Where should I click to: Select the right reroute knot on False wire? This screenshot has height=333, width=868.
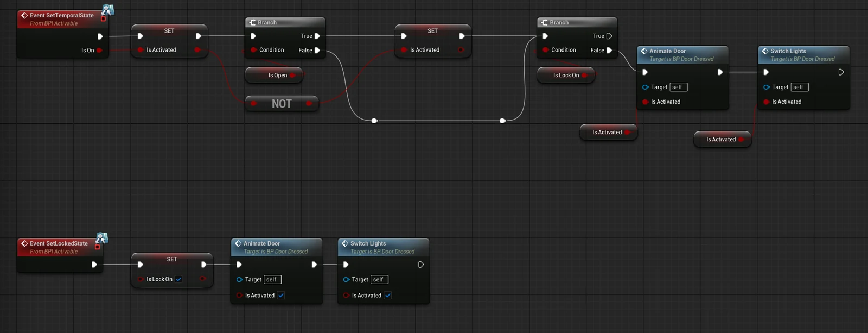click(502, 121)
